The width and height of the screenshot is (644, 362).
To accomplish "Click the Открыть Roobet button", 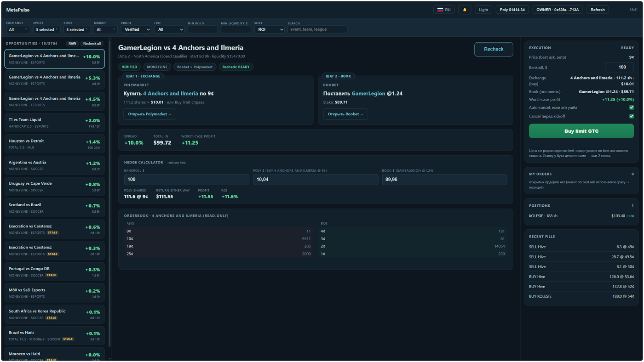I will pyautogui.click(x=345, y=114).
